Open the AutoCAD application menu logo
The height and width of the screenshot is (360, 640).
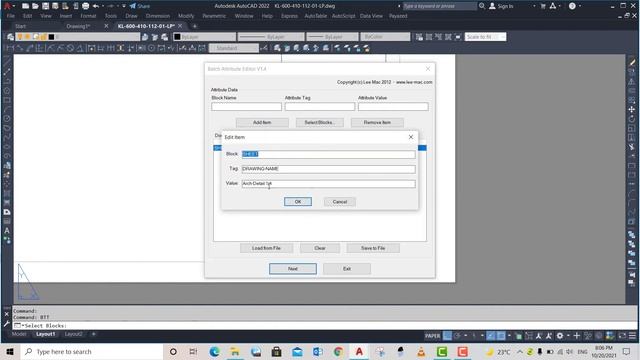tap(7, 6)
